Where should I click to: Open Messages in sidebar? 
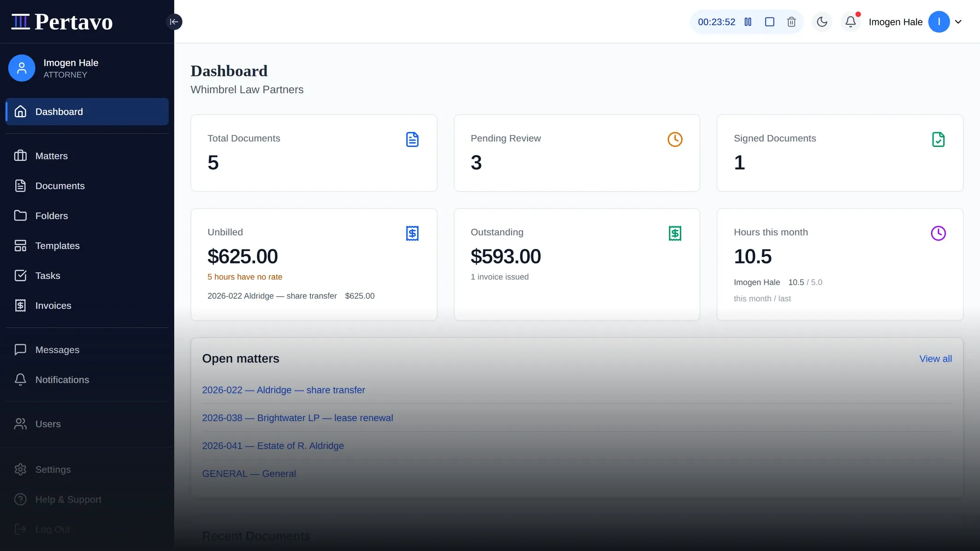[x=87, y=350]
